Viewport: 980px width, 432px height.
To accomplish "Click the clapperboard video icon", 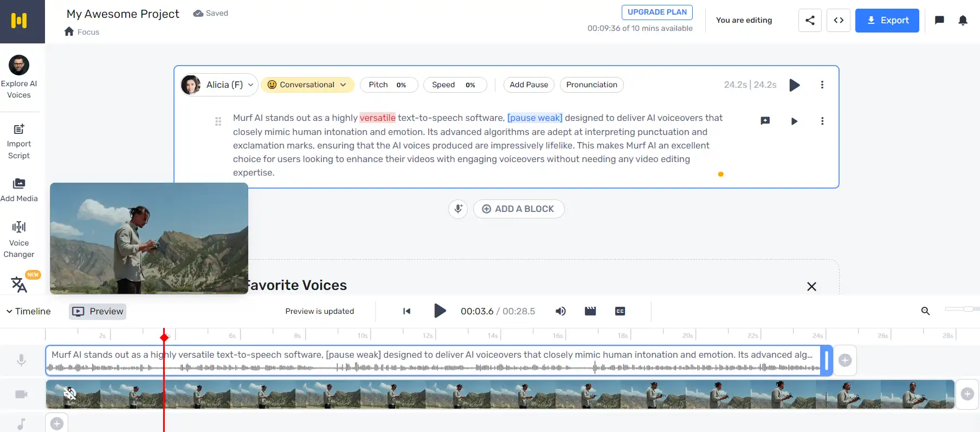I will point(590,311).
